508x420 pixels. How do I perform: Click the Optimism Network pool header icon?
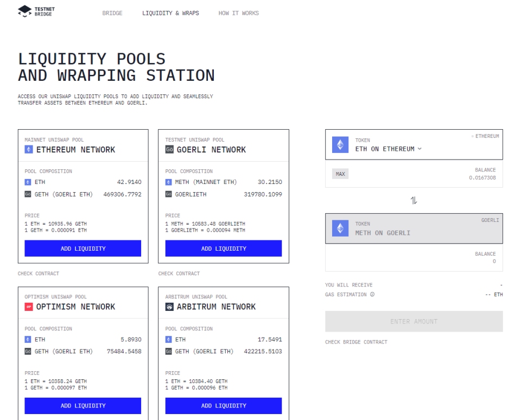pos(29,307)
